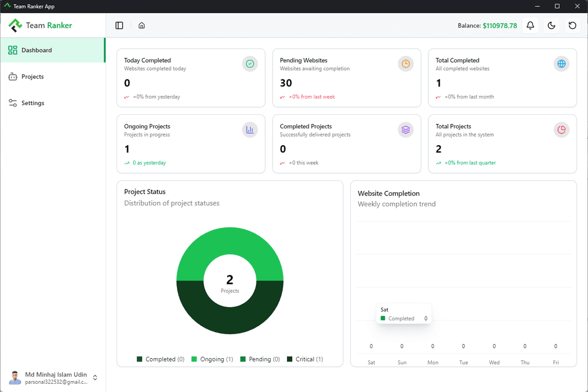588x392 pixels.
Task: Click the Ongoing Projects bar chart icon
Action: [x=250, y=130]
